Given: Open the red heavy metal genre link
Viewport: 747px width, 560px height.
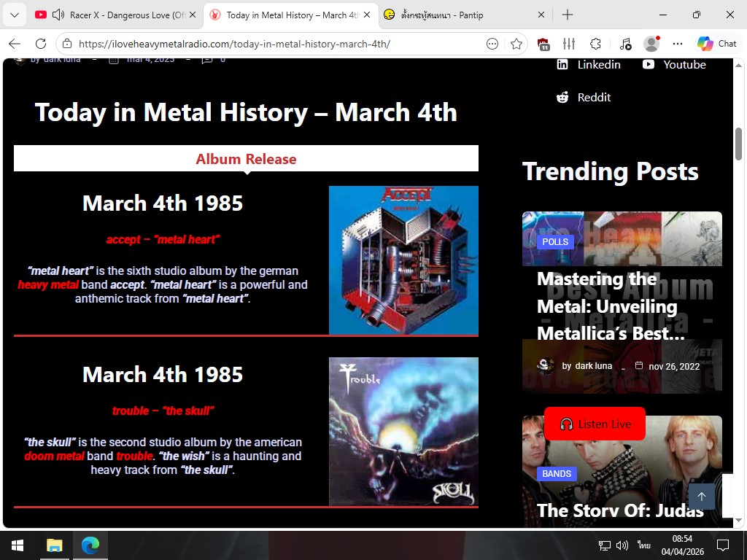Looking at the screenshot, I should 48,285.
